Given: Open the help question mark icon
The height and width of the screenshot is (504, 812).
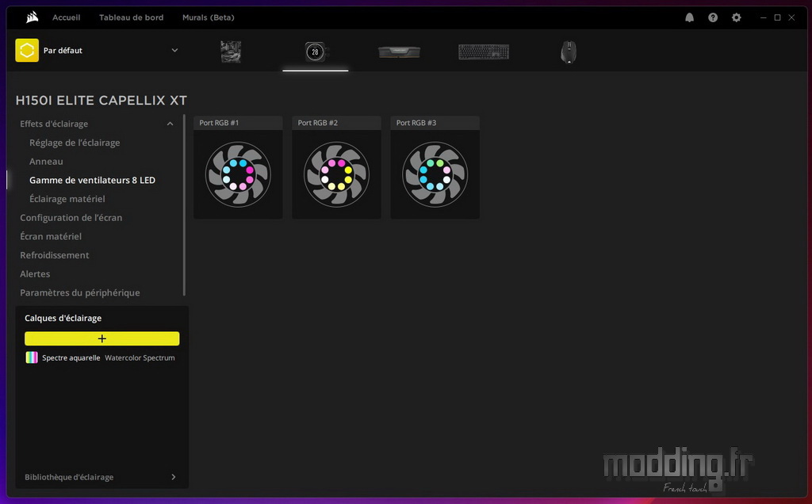Looking at the screenshot, I should click(x=713, y=17).
